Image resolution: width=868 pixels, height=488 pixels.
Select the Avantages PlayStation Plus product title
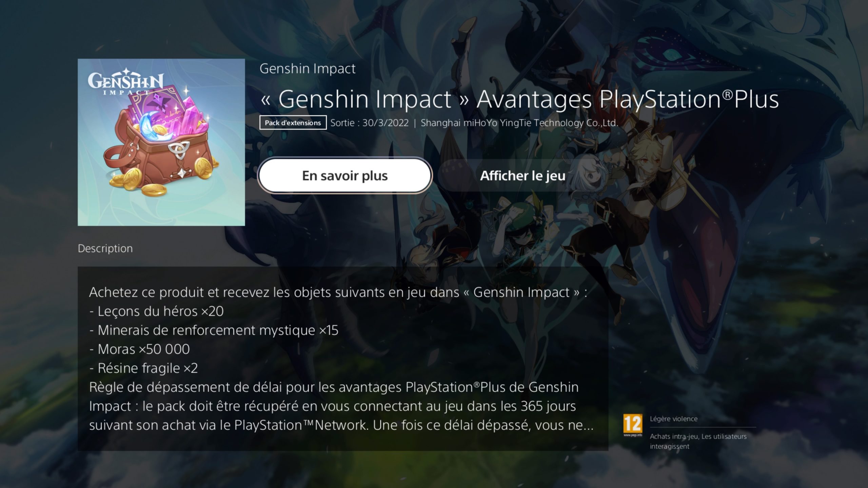point(519,99)
